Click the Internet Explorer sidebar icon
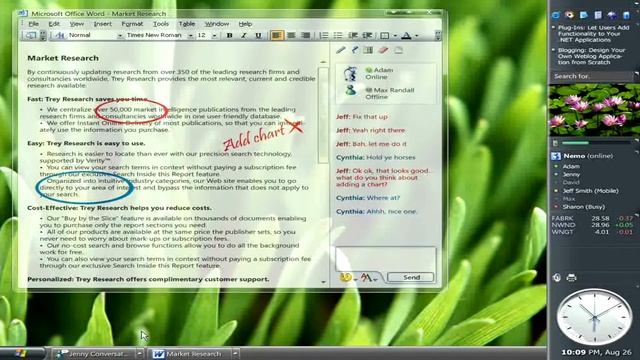The width and height of the screenshot is (640, 360). [556, 16]
